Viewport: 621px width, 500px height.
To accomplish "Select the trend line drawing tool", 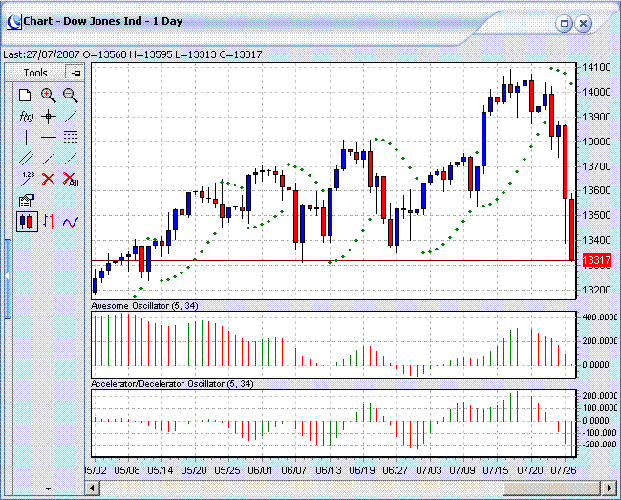I will pos(70,116).
